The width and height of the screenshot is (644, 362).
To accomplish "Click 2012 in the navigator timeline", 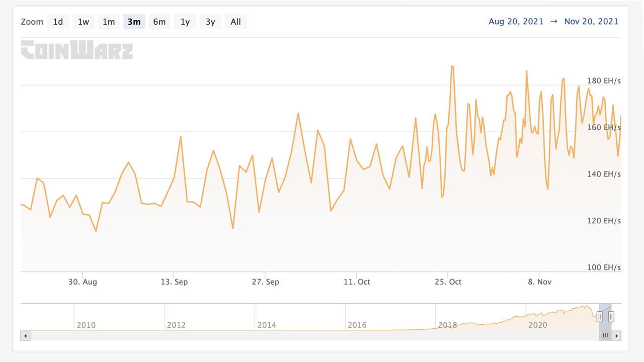I will (177, 325).
